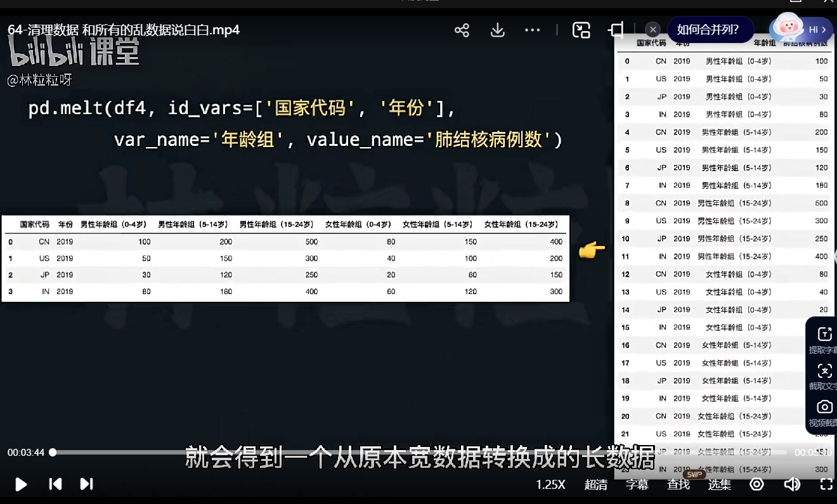Click the download video icon

[497, 30]
